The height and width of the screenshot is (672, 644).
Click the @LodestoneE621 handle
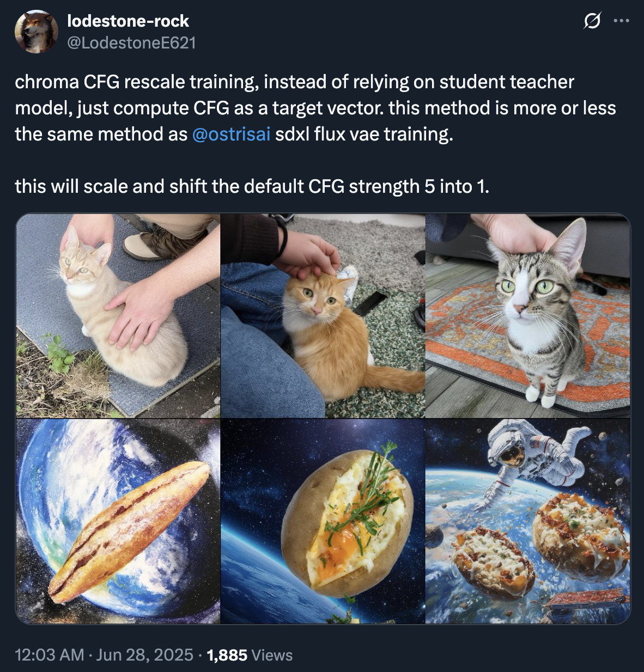click(131, 42)
